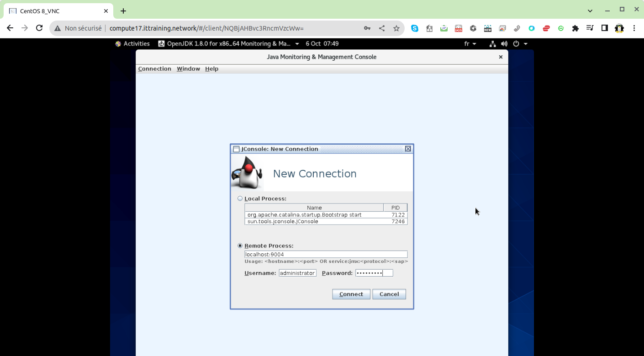
Task: Open the OpenJDK Monitoring app menu
Action: tap(228, 44)
